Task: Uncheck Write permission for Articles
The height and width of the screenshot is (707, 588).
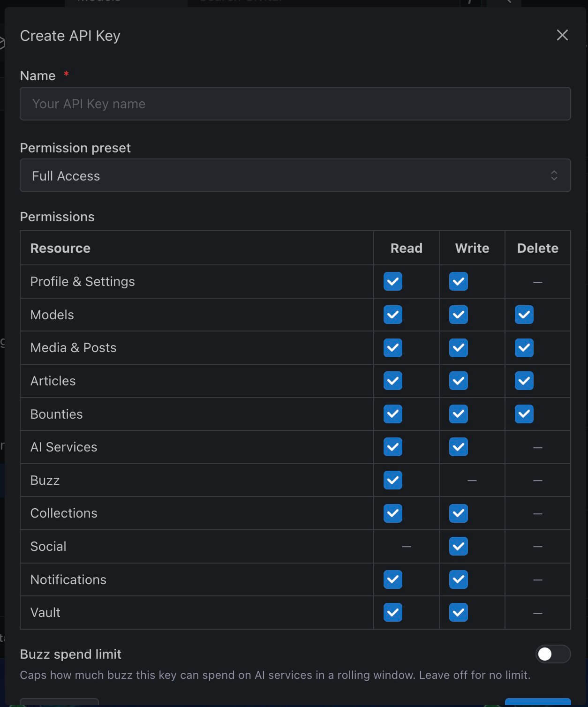Action: click(x=459, y=381)
